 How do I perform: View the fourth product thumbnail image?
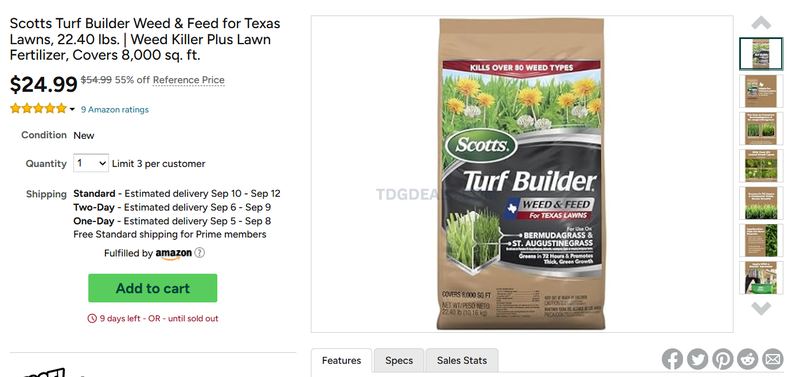point(761,165)
